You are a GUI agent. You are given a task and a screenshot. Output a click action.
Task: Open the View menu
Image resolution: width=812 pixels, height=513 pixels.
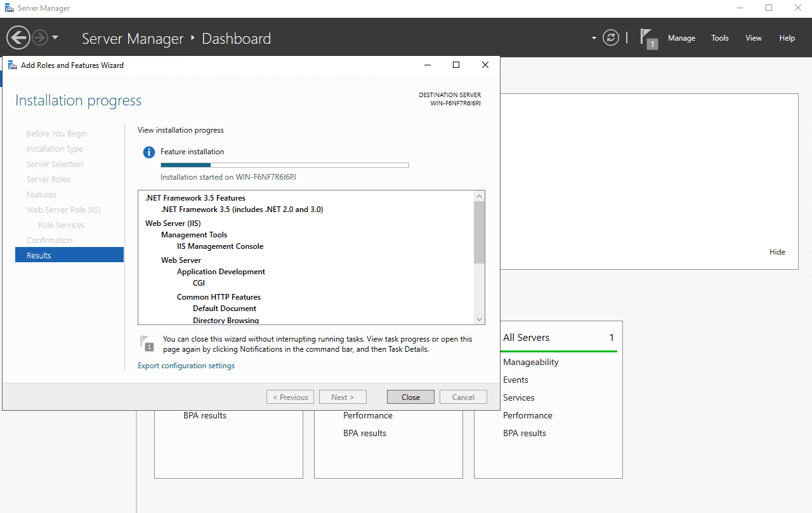753,38
